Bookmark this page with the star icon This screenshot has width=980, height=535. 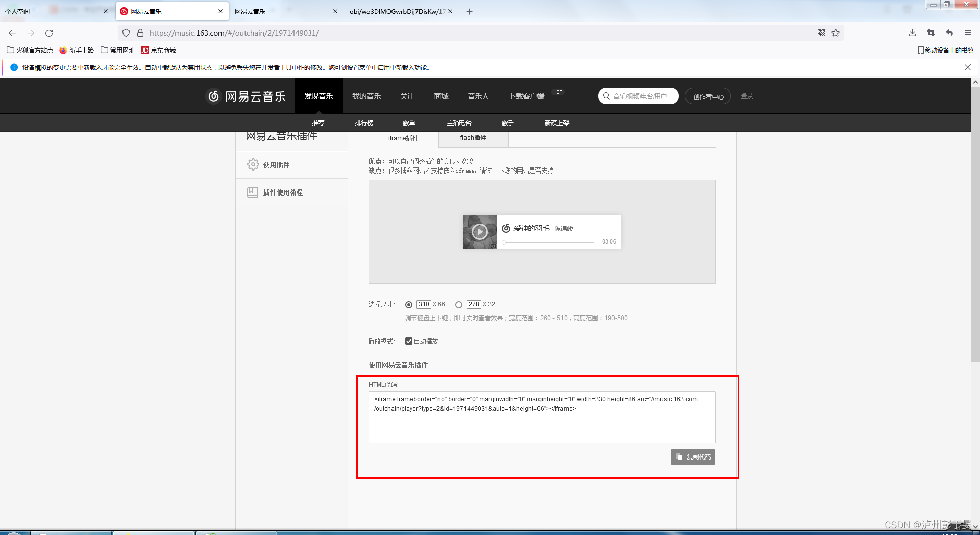(x=836, y=33)
